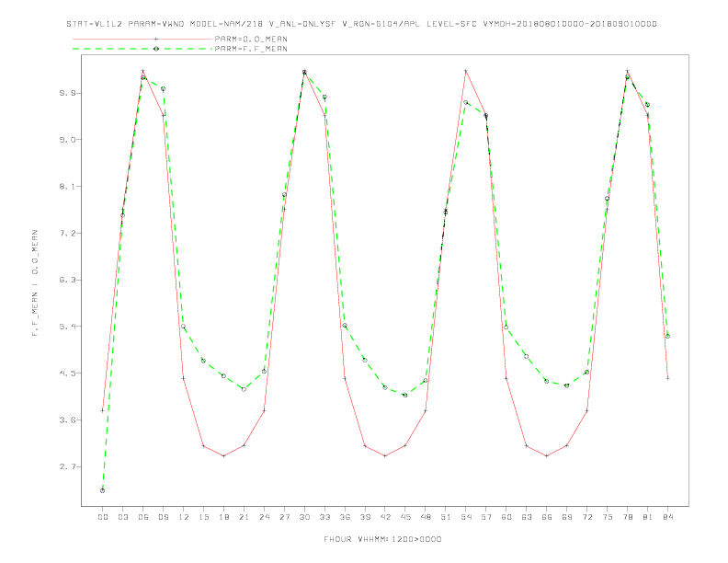Click x-axis tick label 18
The width and height of the screenshot is (728, 563).
(x=223, y=517)
